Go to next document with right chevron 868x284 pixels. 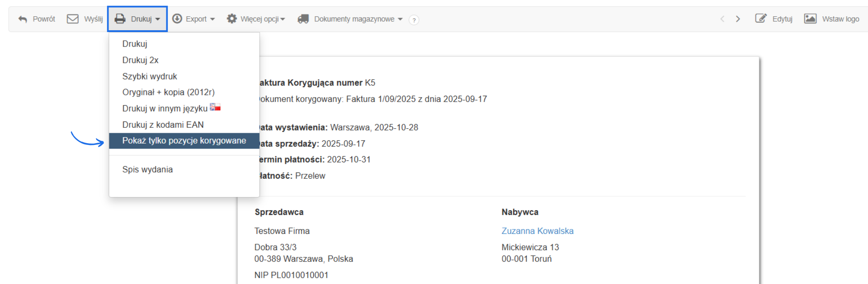click(x=738, y=19)
